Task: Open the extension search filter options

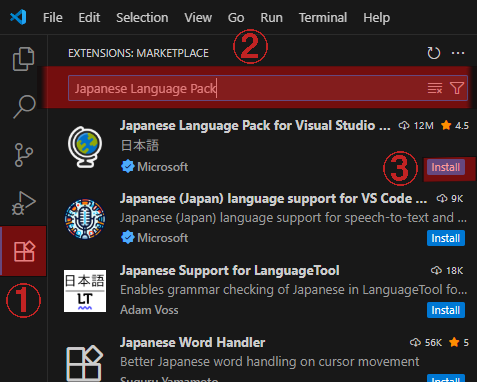Action: [x=457, y=88]
